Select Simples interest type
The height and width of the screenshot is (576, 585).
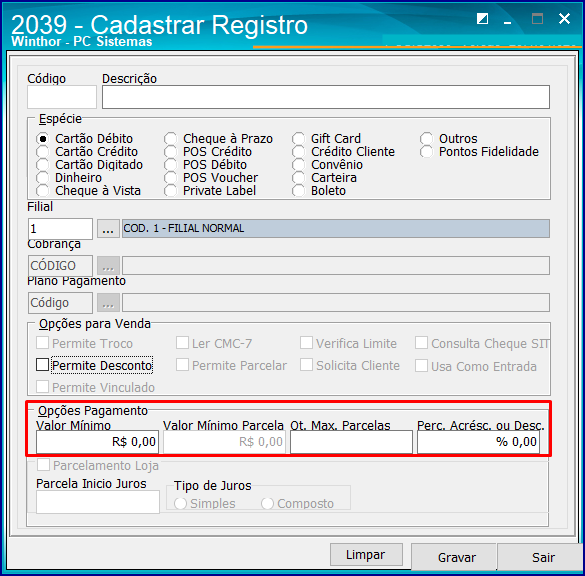pyautogui.click(x=181, y=504)
